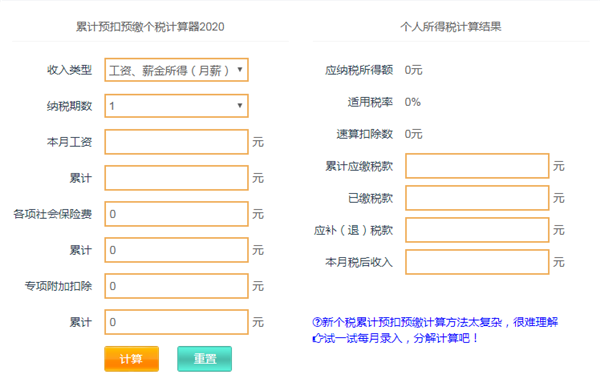This screenshot has width=600, height=390.
Task: Click the 累计 field below 专项附加扣除
Action: pyautogui.click(x=176, y=321)
